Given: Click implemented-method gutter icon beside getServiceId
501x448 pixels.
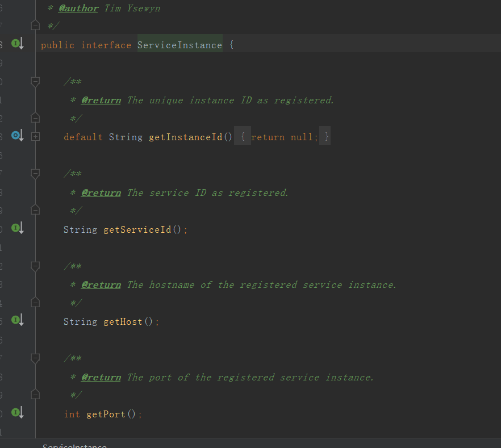Looking at the screenshot, I should pyautogui.click(x=17, y=228).
